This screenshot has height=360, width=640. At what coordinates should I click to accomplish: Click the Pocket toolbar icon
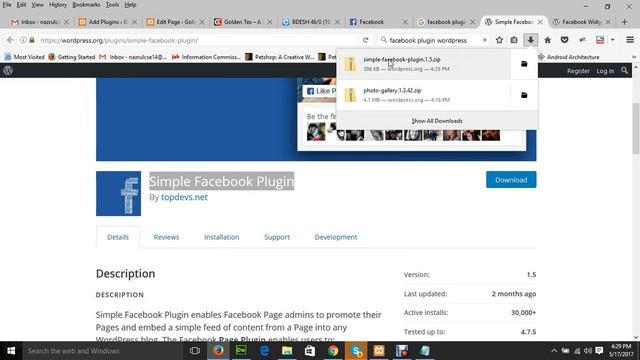(564, 40)
